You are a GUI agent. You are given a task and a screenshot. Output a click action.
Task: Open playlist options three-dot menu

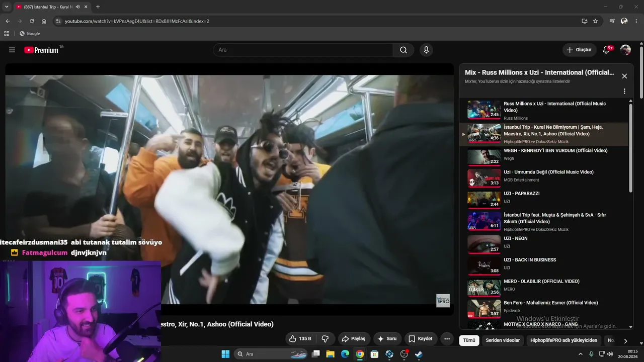click(x=624, y=92)
